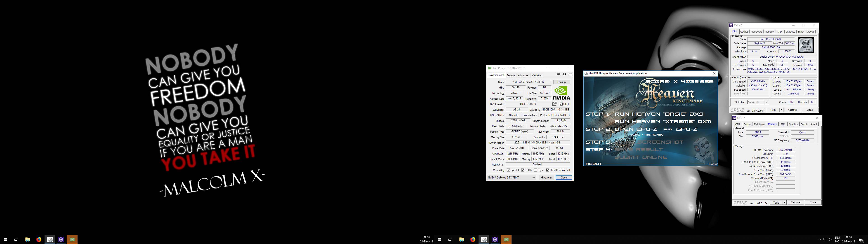Click the BIOS share/export arrow icon in GPU-Z
This screenshot has height=244, width=868.
coord(554,104)
